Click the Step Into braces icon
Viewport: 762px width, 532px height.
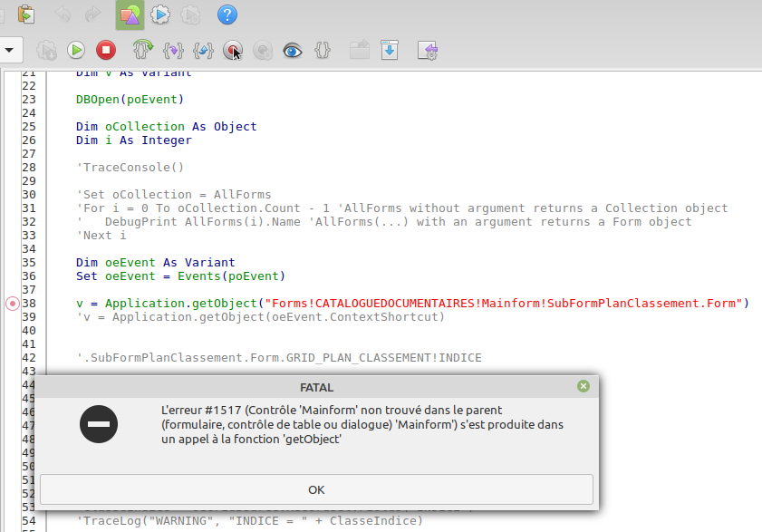click(173, 51)
